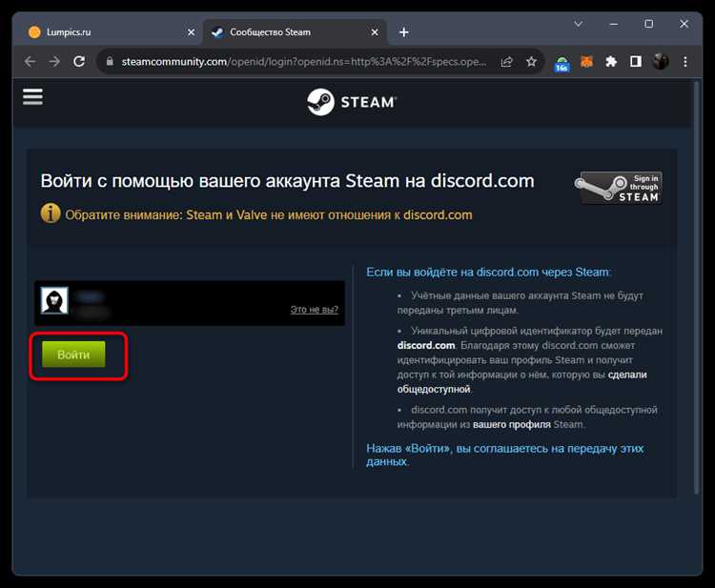Toggle the browser side panel
The width and height of the screenshot is (715, 588).
[x=636, y=62]
